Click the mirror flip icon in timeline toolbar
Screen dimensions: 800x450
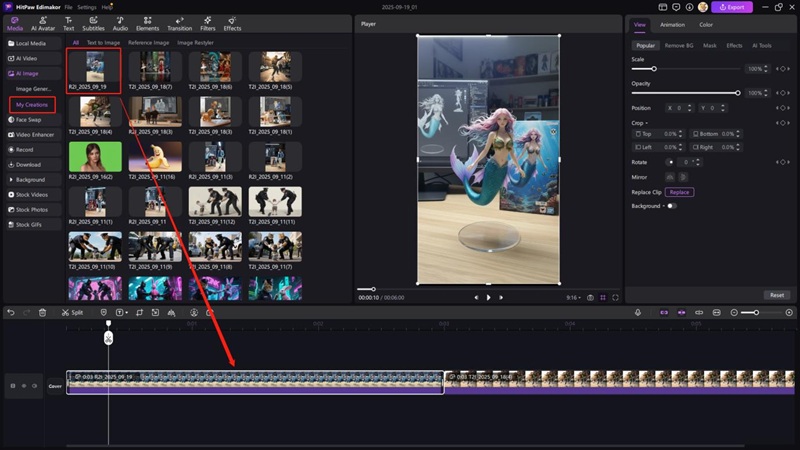pos(171,312)
